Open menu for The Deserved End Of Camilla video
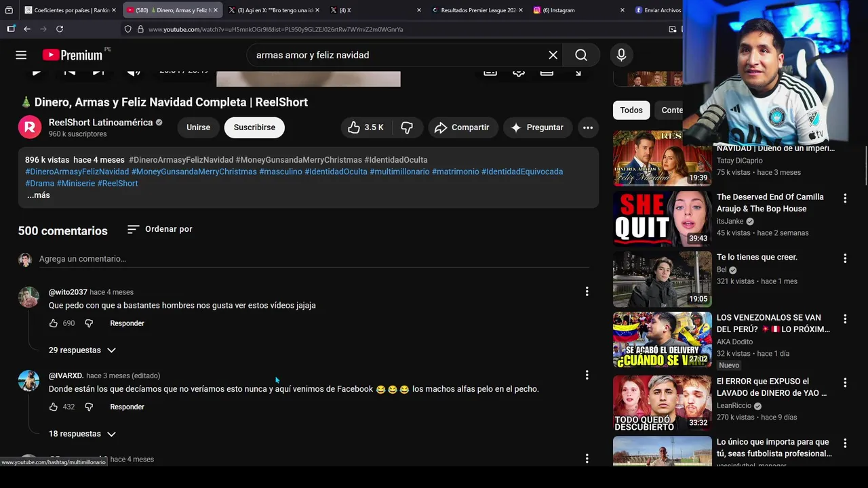This screenshot has width=868, height=488. 845,199
